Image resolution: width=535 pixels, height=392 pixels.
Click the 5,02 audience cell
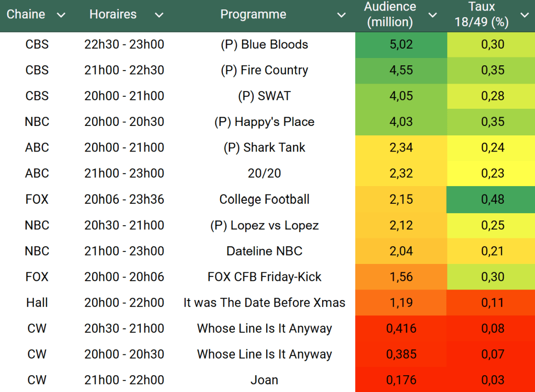pos(401,44)
